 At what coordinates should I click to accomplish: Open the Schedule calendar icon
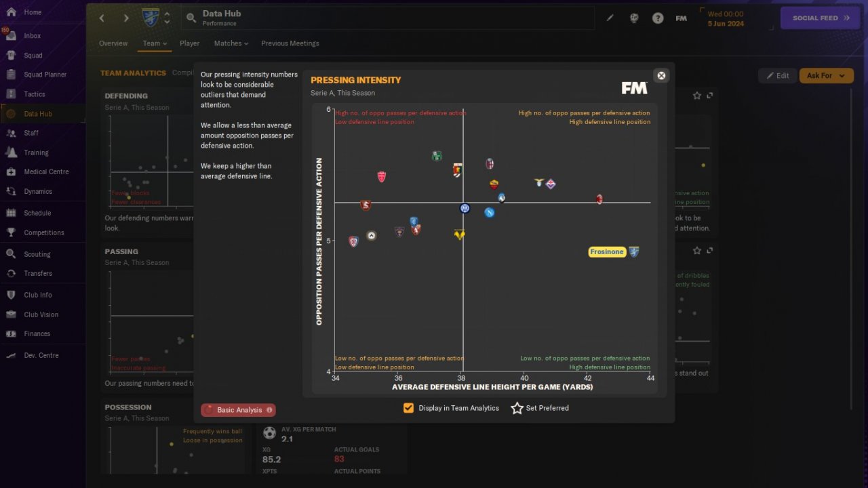[x=11, y=213]
